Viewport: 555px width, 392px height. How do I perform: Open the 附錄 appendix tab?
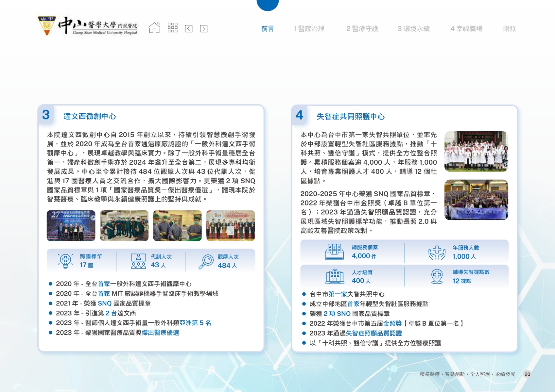pyautogui.click(x=509, y=29)
